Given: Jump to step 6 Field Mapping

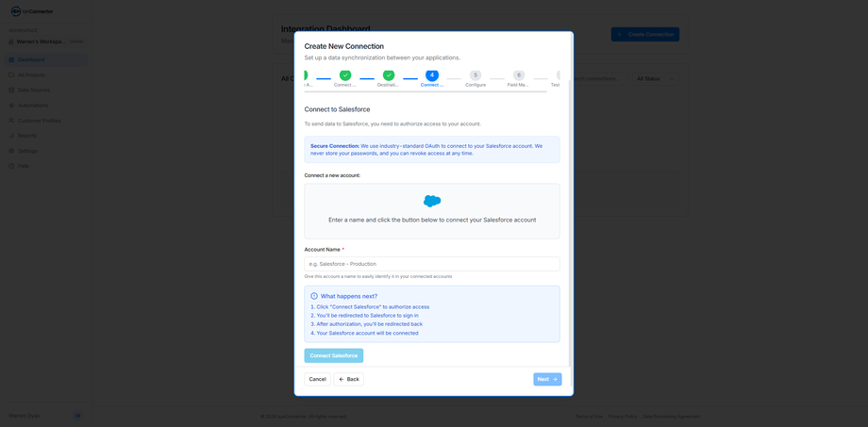Looking at the screenshot, I should point(519,75).
